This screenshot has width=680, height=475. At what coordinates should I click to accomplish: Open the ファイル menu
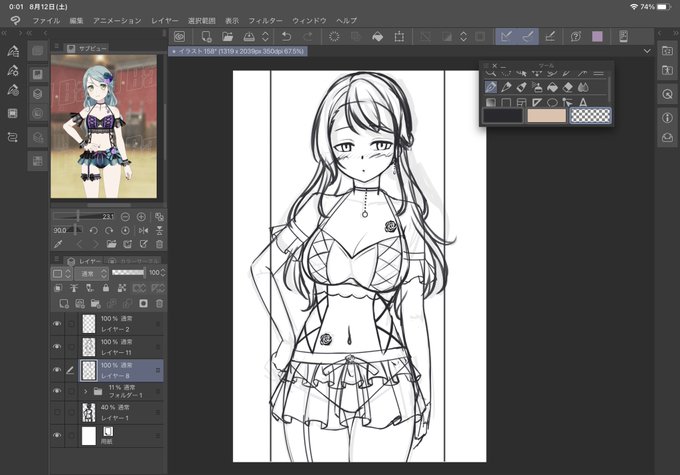tap(46, 20)
